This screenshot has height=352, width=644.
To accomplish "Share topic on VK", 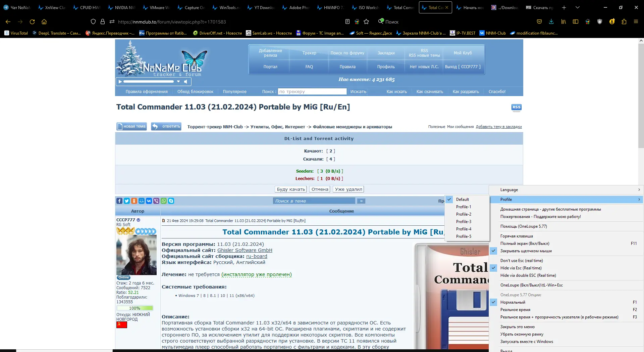I will (149, 201).
